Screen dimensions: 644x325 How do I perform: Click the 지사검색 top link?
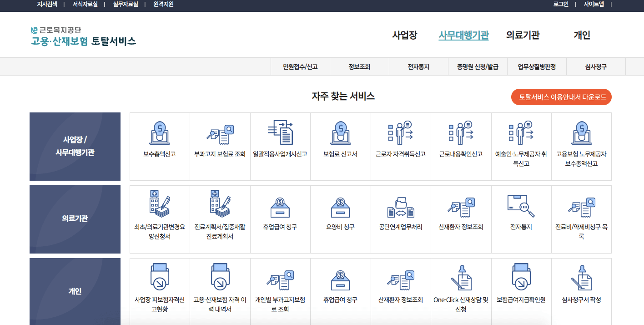click(x=47, y=4)
